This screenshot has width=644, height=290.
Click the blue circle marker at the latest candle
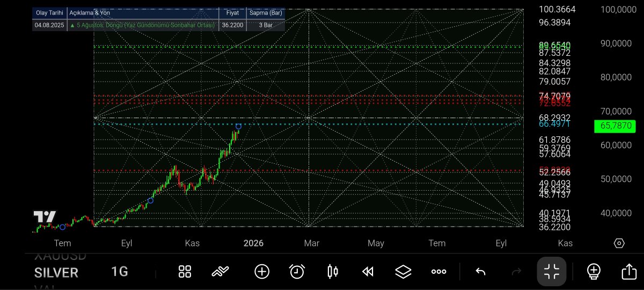238,126
